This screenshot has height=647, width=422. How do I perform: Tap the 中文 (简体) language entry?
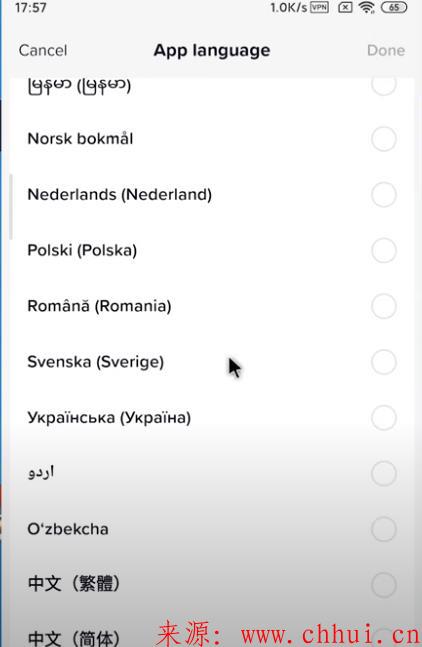(x=212, y=635)
